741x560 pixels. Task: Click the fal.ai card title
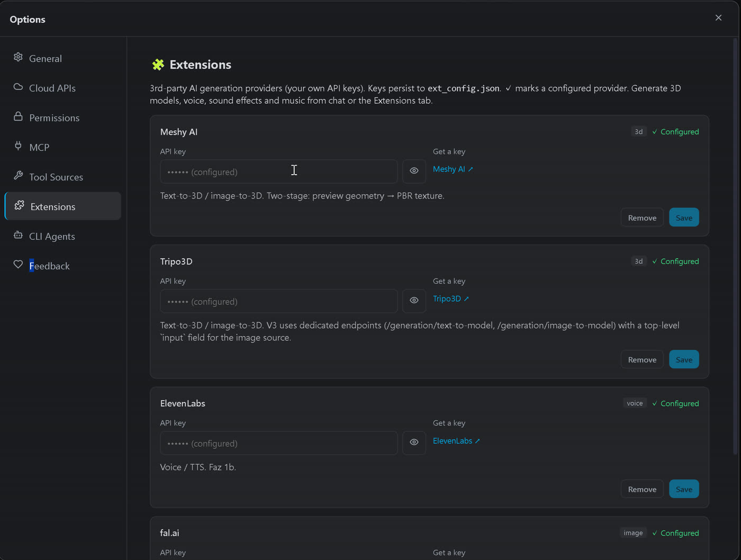169,533
